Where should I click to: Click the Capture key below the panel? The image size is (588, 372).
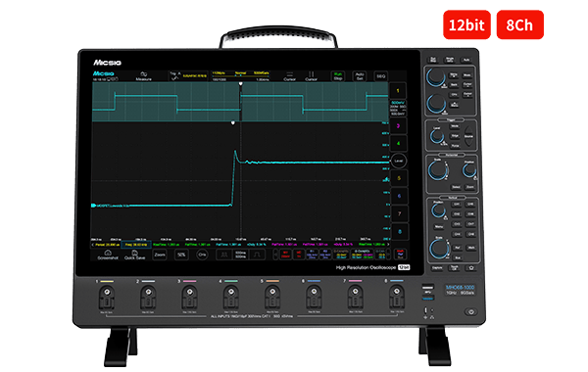(x=437, y=268)
